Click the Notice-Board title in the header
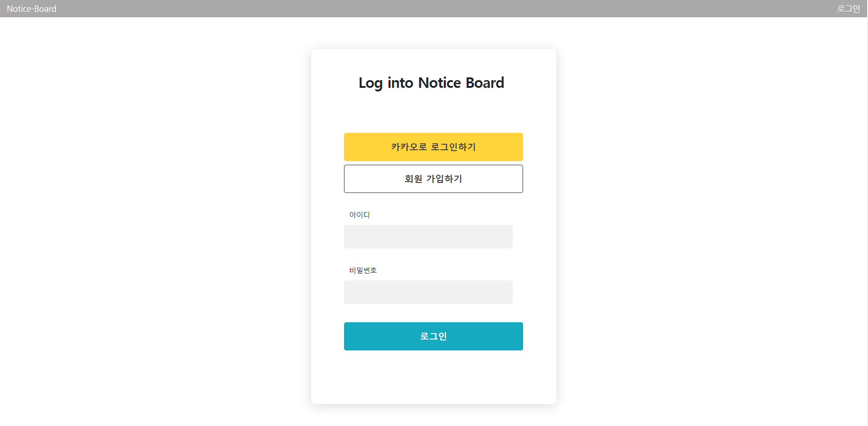The width and height of the screenshot is (868, 426). click(x=31, y=9)
